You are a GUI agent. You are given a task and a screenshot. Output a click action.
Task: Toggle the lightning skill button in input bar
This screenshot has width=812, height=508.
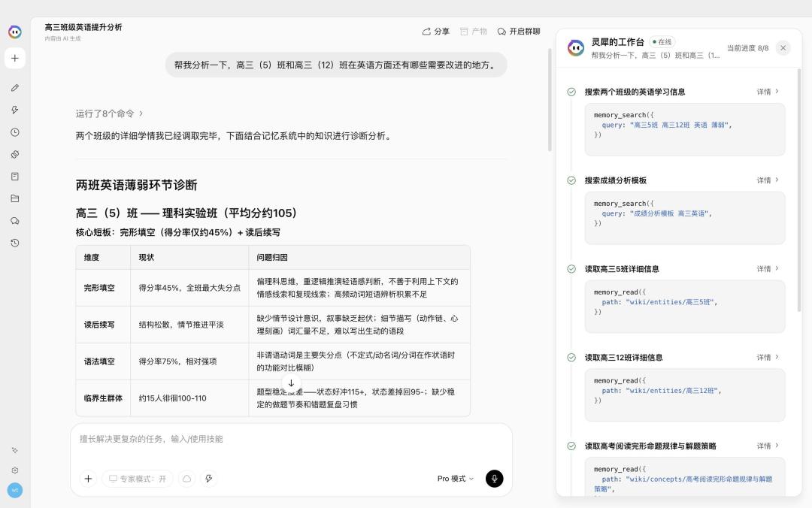(x=209, y=479)
